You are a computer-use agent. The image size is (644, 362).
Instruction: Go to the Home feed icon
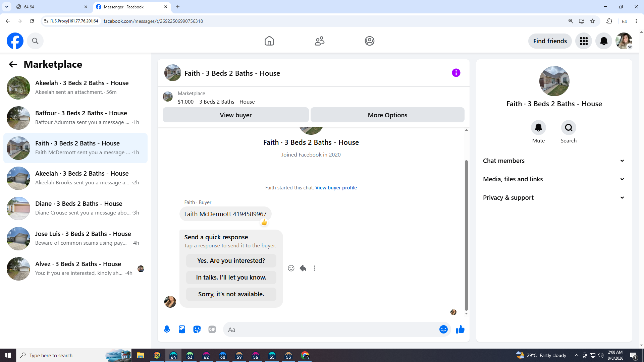[x=269, y=41]
